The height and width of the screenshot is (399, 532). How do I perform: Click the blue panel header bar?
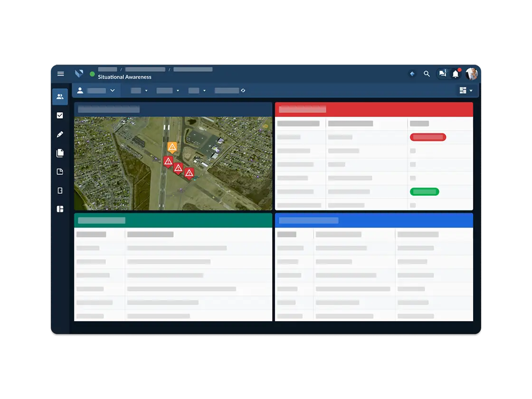point(374,220)
